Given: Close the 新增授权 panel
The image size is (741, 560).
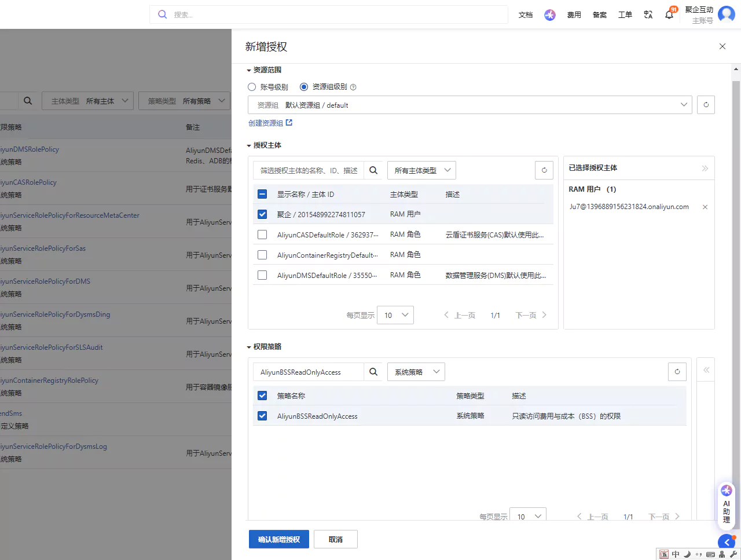Looking at the screenshot, I should 722,46.
